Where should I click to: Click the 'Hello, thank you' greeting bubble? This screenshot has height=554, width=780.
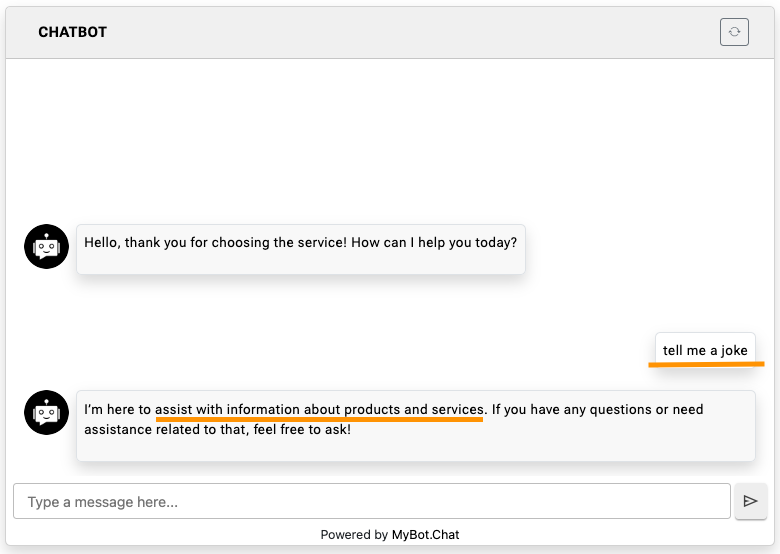(300, 248)
